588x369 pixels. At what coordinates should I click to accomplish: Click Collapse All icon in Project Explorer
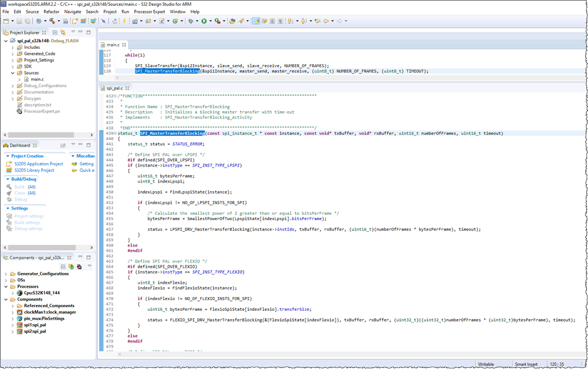tap(55, 32)
